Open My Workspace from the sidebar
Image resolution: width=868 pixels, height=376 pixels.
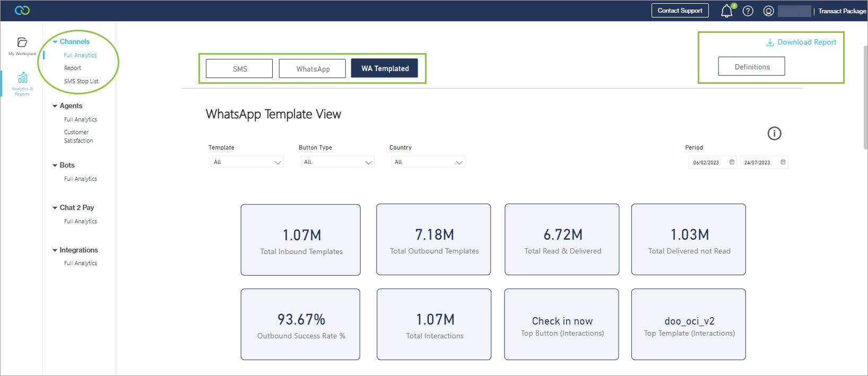[22, 46]
